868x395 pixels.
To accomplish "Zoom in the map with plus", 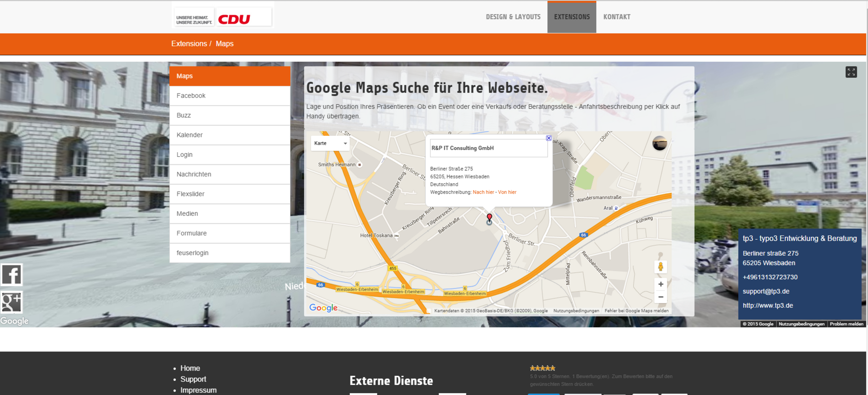I will pyautogui.click(x=660, y=284).
